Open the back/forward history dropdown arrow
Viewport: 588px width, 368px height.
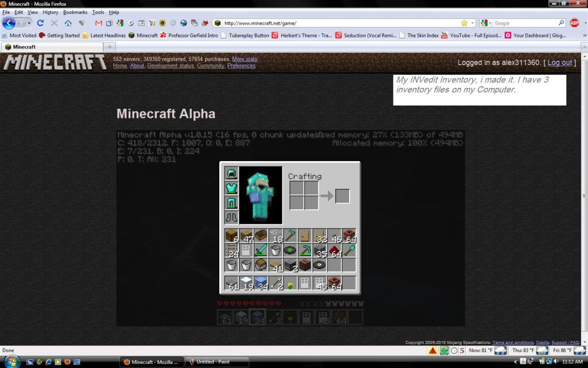[29, 23]
